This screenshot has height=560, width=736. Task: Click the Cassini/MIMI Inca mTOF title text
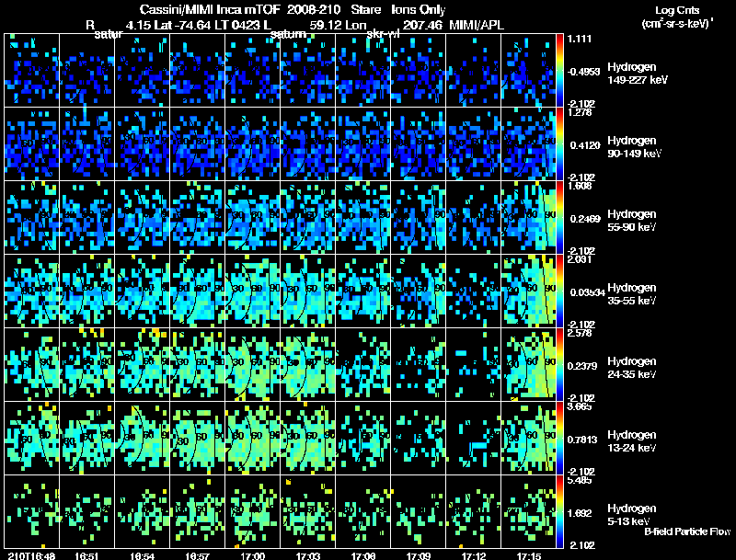pos(210,9)
